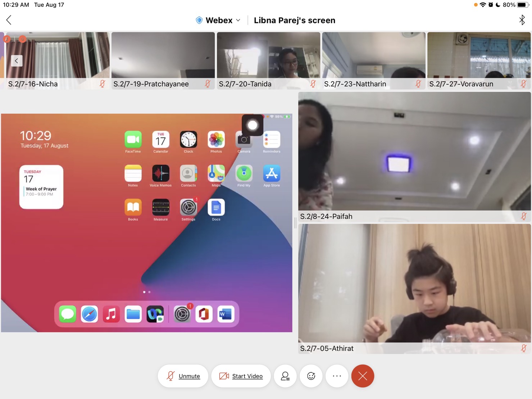Open Safari in shared screen dock
The height and width of the screenshot is (399, 532).
[90, 314]
